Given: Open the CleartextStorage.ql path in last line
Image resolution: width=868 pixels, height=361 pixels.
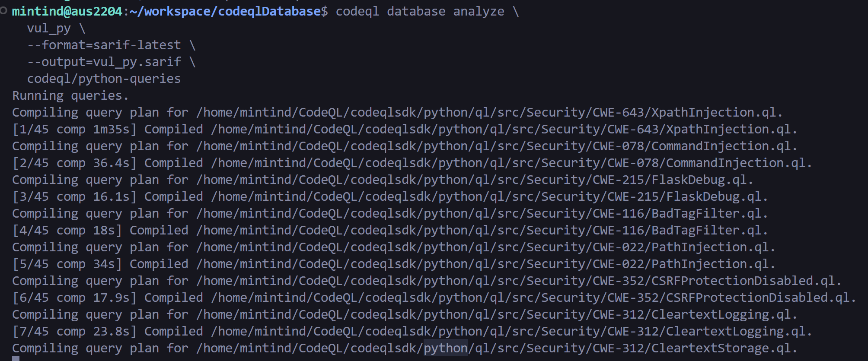Looking at the screenshot, I should [x=496, y=348].
